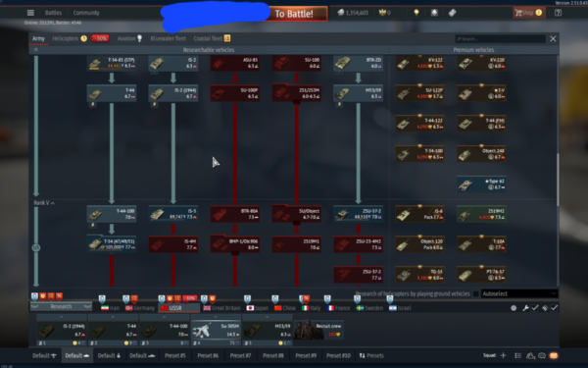Collapse research tree with top-left arrow
This screenshot has width=588, height=368.
(36, 50)
